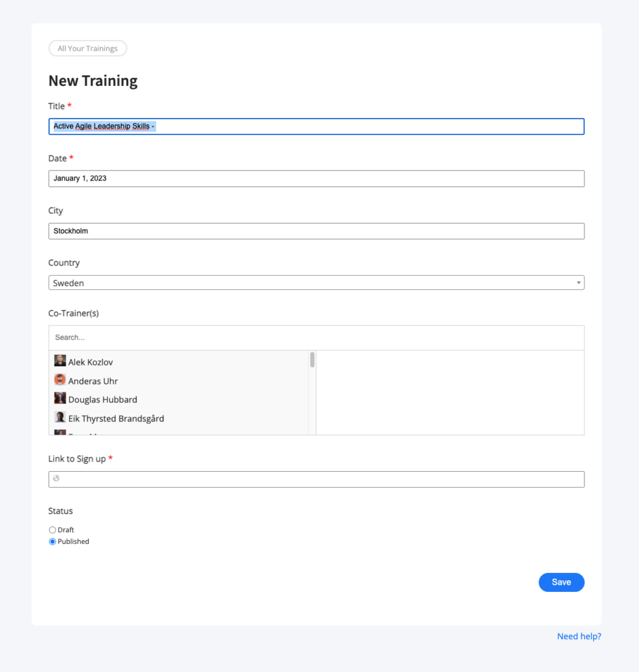Save the new training
The width and height of the screenshot is (639, 672).
(562, 582)
